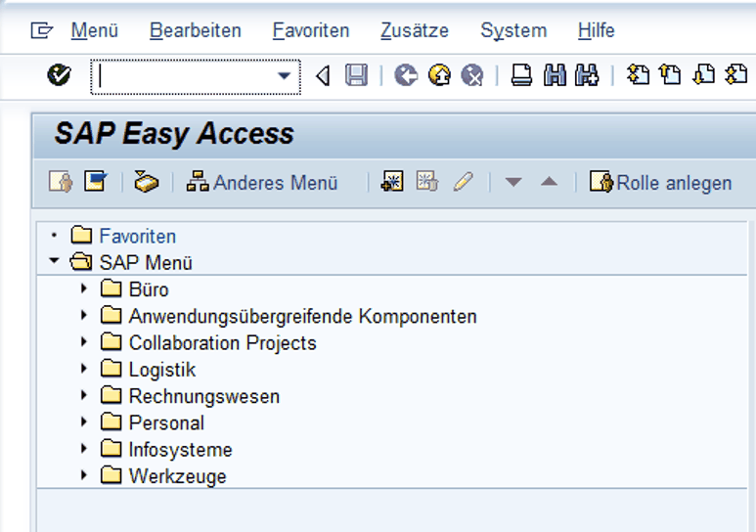The width and height of the screenshot is (756, 532).
Task: Expand the Infosysteme folder arrow
Action: point(84,449)
